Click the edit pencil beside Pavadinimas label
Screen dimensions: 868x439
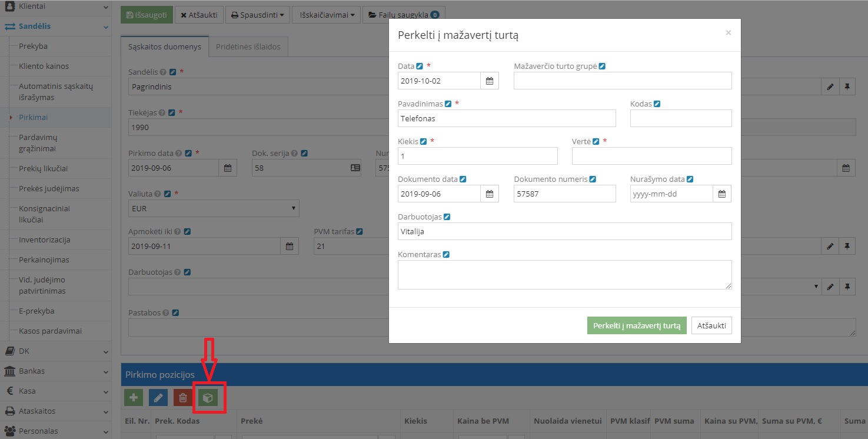448,104
